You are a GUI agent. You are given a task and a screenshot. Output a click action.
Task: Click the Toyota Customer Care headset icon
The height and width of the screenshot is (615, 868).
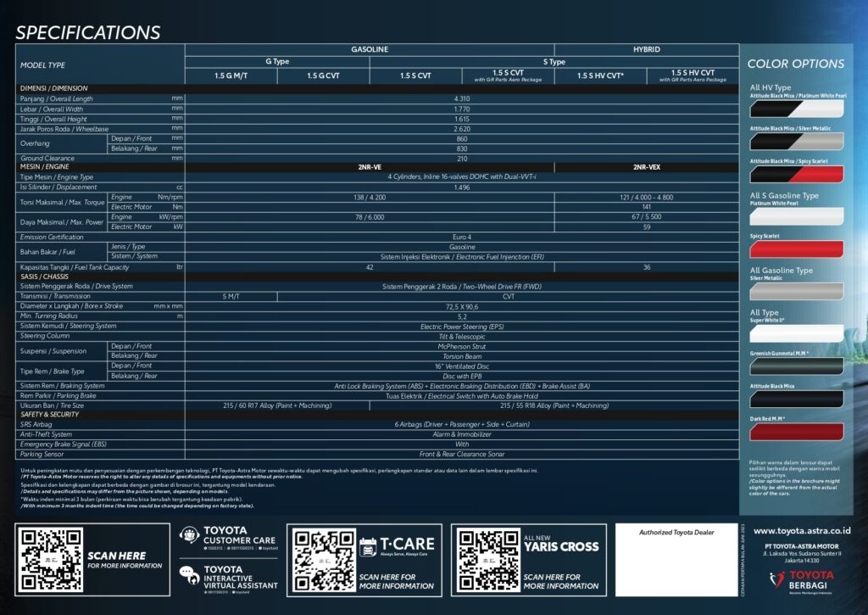[191, 534]
